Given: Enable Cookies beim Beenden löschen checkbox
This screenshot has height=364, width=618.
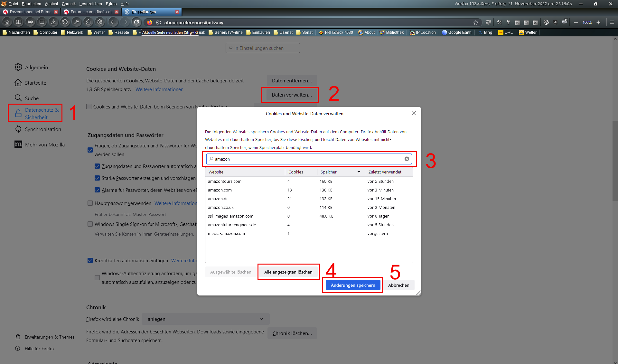Looking at the screenshot, I should click(89, 107).
